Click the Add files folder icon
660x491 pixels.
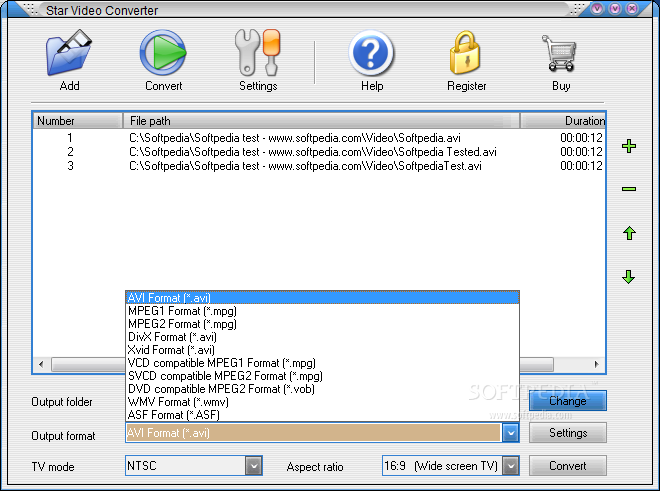[69, 53]
